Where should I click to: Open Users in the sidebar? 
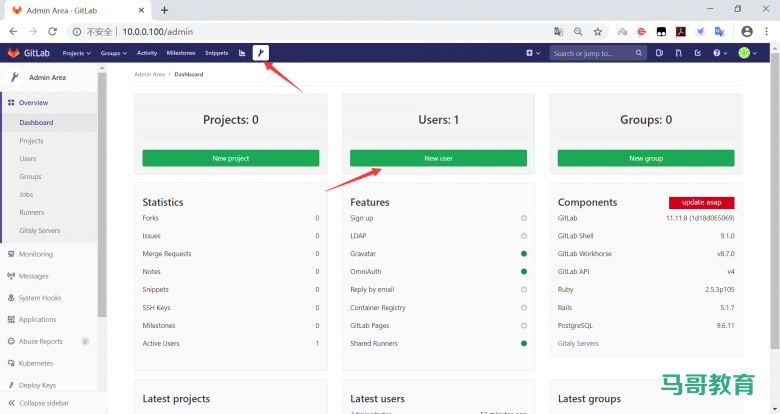(x=28, y=159)
